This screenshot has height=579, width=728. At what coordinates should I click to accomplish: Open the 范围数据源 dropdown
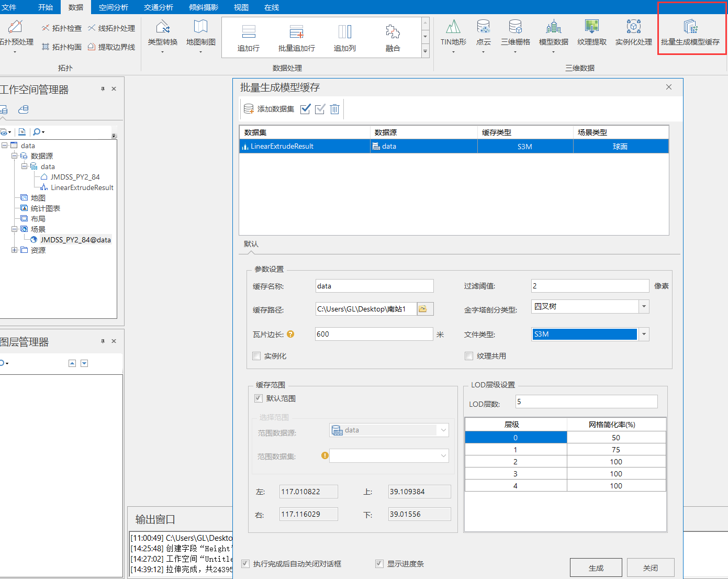click(443, 430)
